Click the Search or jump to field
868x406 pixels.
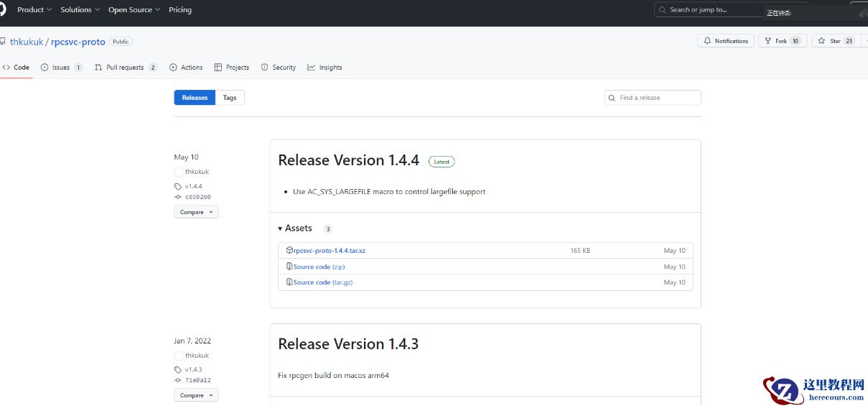[x=707, y=10]
